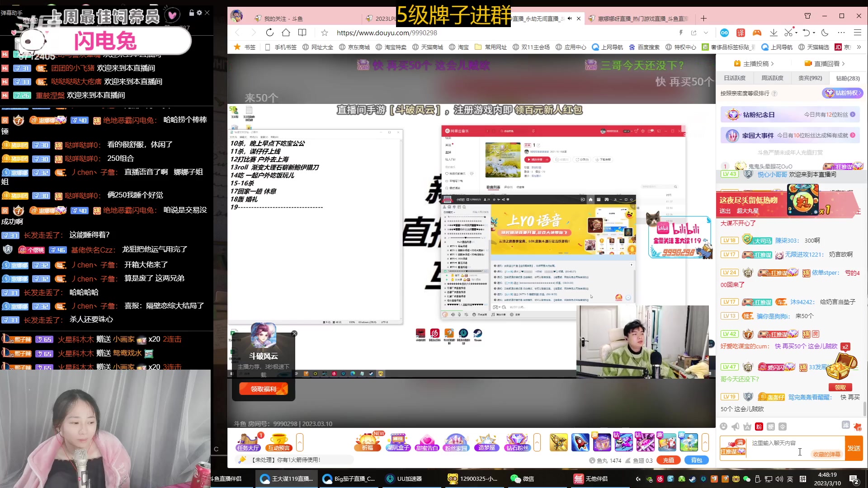
Task: Toggle the 滤 danmaku filter button
Action: [x=846, y=425]
